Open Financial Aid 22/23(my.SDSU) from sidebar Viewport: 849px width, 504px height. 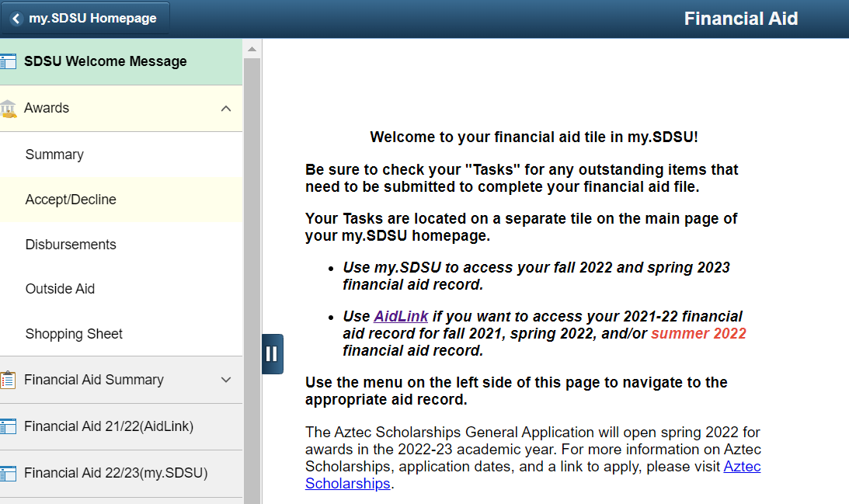pos(121,473)
